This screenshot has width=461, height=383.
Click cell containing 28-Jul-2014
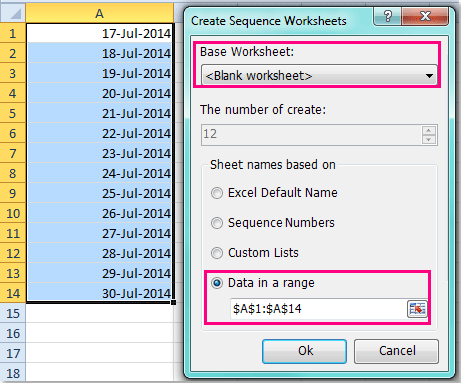click(x=100, y=253)
